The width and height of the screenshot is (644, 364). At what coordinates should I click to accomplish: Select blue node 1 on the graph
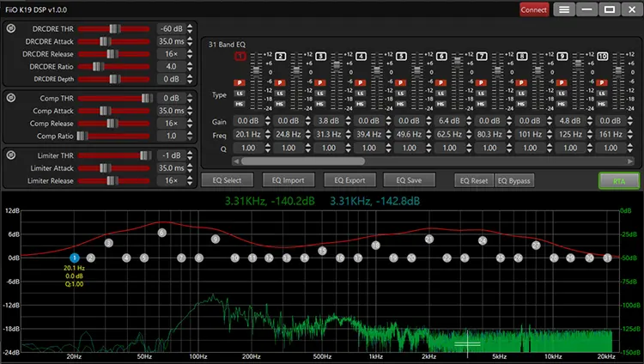[x=75, y=258]
